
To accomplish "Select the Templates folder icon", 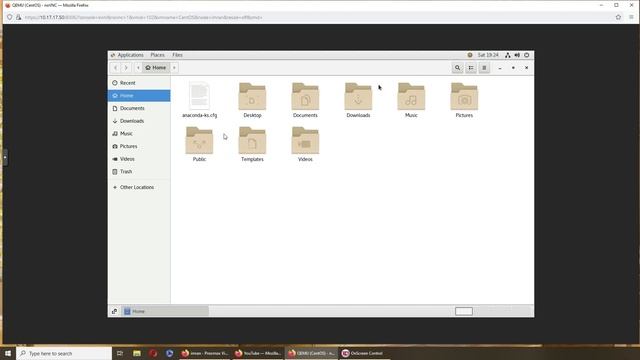I will 252,140.
